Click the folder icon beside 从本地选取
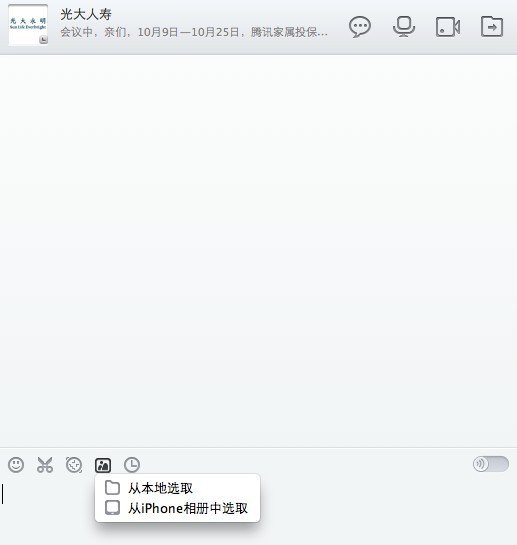Screen dimensions: 517x545 pyautogui.click(x=112, y=488)
